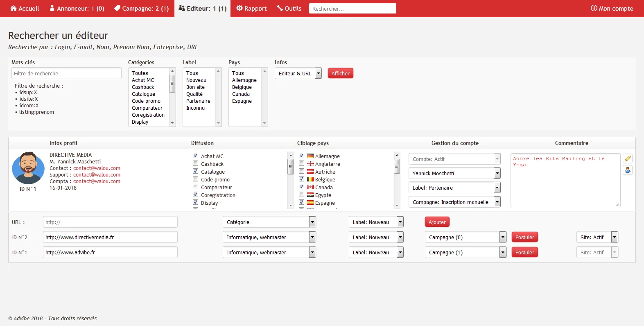Open Mon compte
Screen dimensions: 644x326
612,9
